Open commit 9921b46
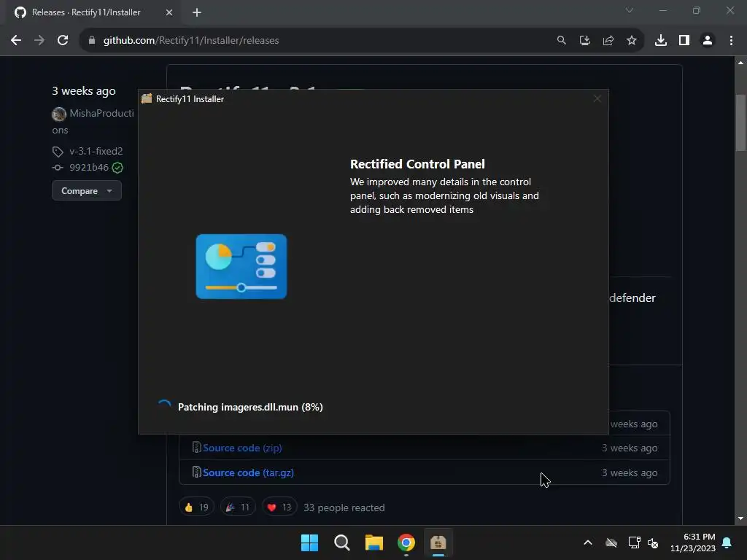The height and width of the screenshot is (560, 747). click(x=88, y=167)
